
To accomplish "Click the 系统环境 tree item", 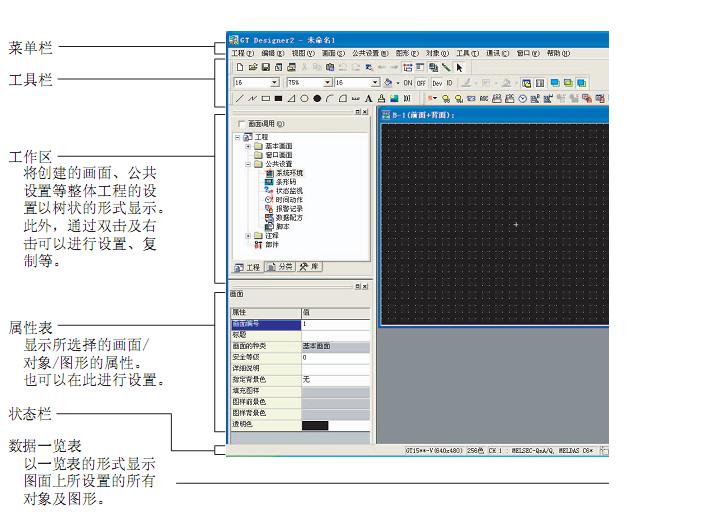I will [288, 173].
